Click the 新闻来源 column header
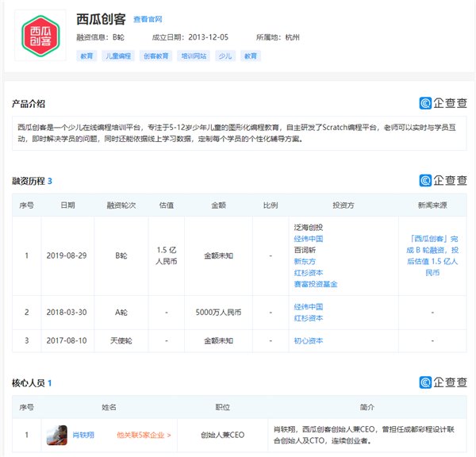Viewport: 476px width, 457px height. coord(432,205)
